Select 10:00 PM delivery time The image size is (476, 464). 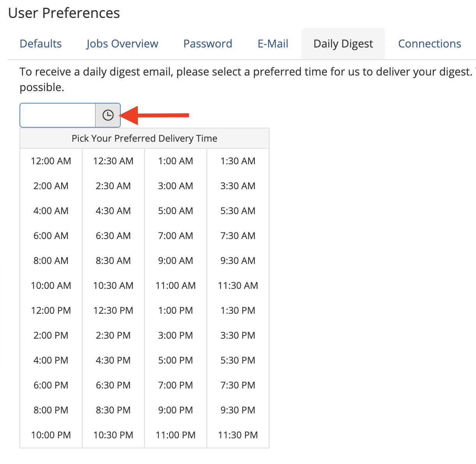(51, 435)
